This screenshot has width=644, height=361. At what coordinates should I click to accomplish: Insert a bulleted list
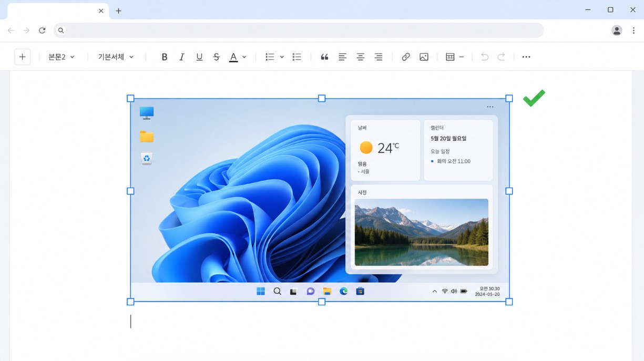tap(270, 57)
